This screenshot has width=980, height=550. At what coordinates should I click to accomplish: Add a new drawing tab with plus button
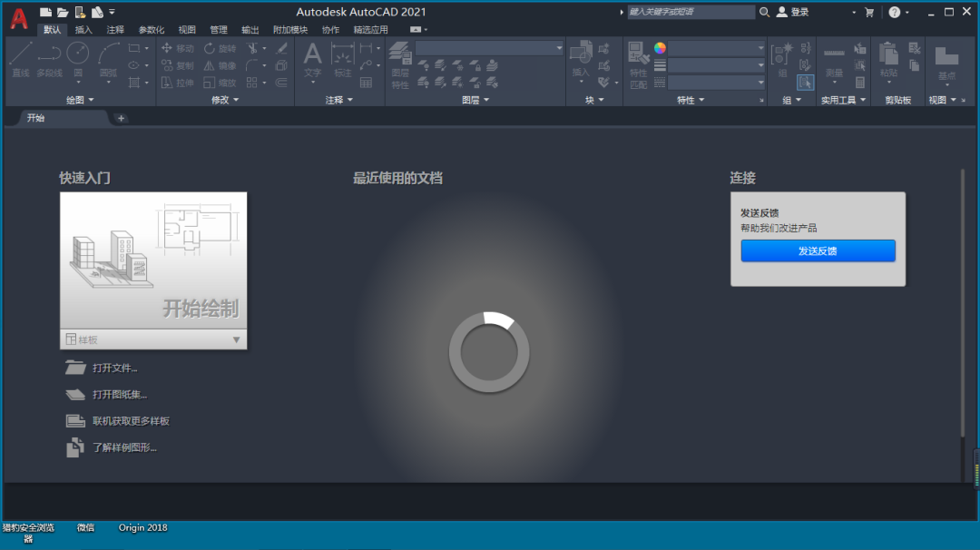click(x=121, y=118)
